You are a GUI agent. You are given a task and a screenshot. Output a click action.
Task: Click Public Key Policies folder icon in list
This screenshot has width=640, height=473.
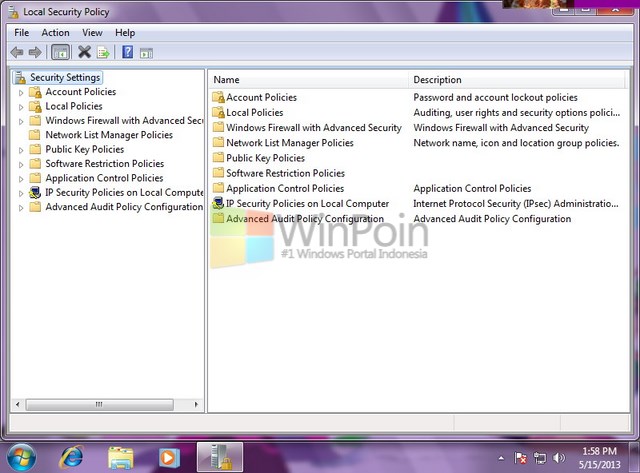(x=218, y=158)
